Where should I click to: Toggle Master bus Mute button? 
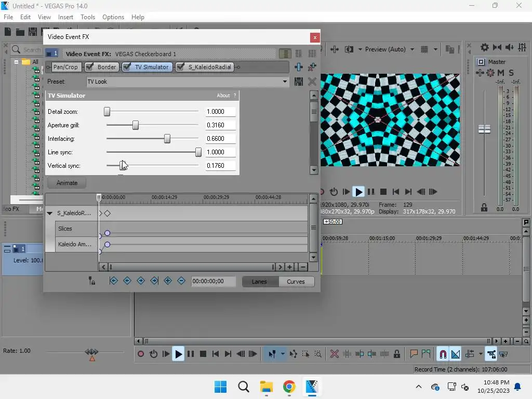[x=501, y=73]
